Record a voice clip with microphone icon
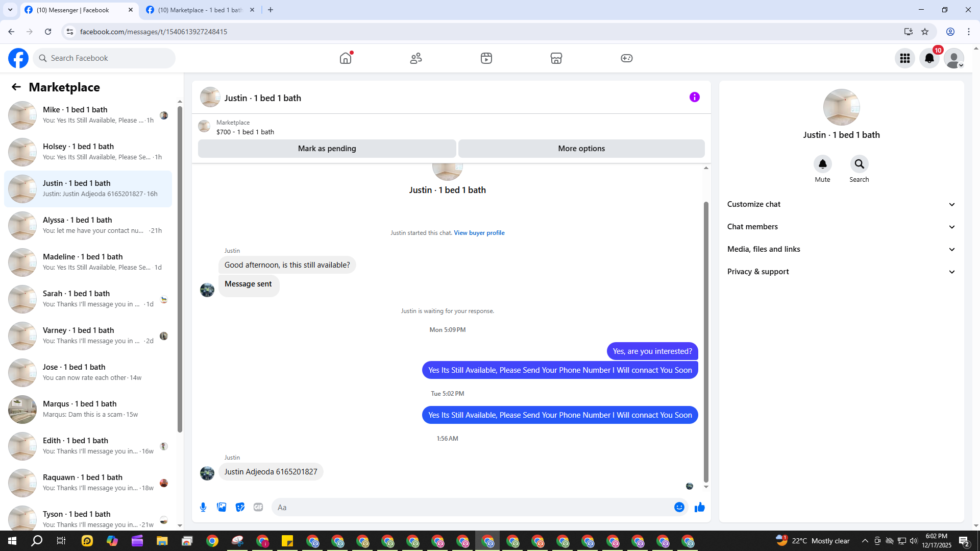 [x=203, y=507]
